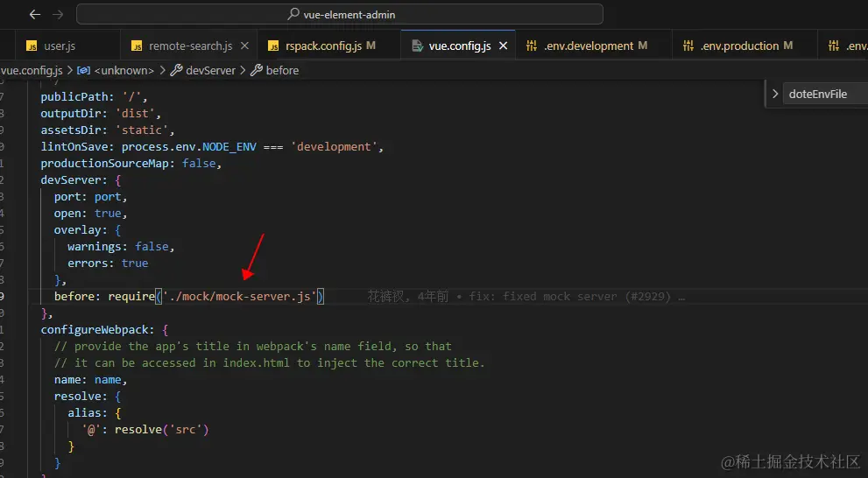Select the vue.config.js tab

tap(460, 46)
